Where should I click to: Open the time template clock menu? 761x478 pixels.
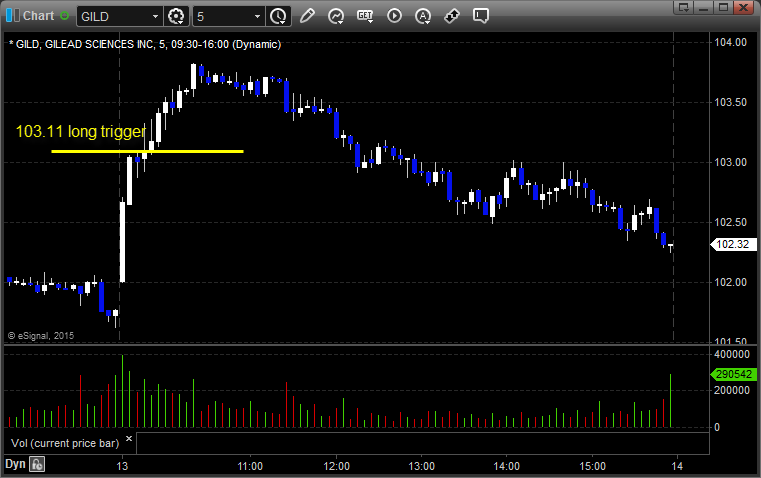coord(278,16)
